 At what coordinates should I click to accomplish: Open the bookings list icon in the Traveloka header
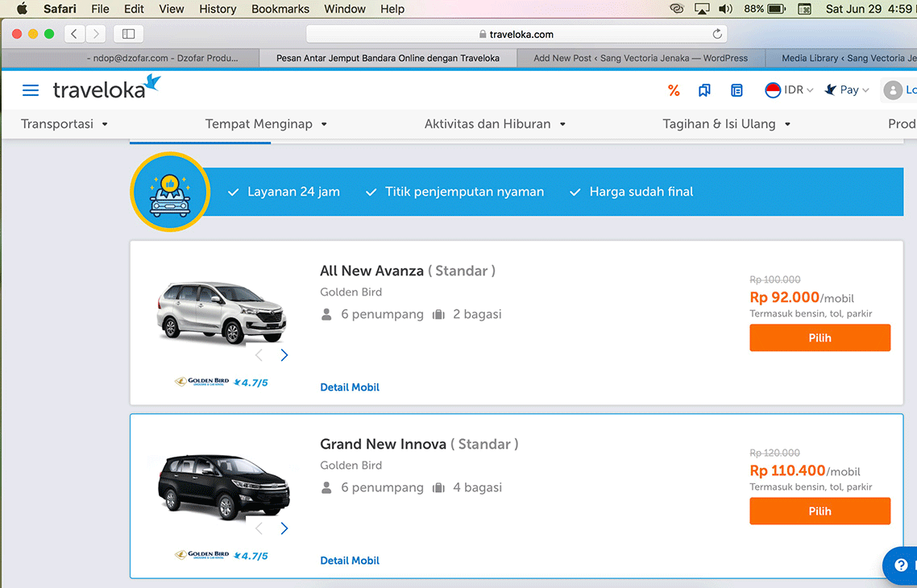[737, 90]
